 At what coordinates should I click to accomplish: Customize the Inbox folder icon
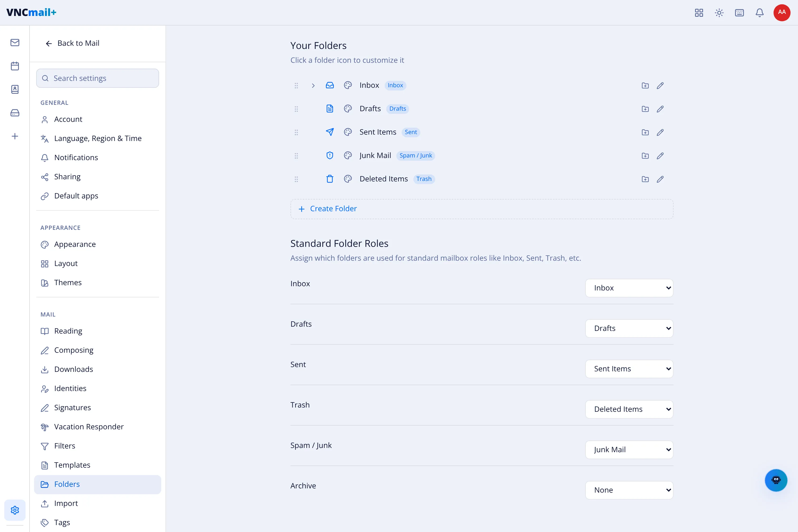[330, 85]
